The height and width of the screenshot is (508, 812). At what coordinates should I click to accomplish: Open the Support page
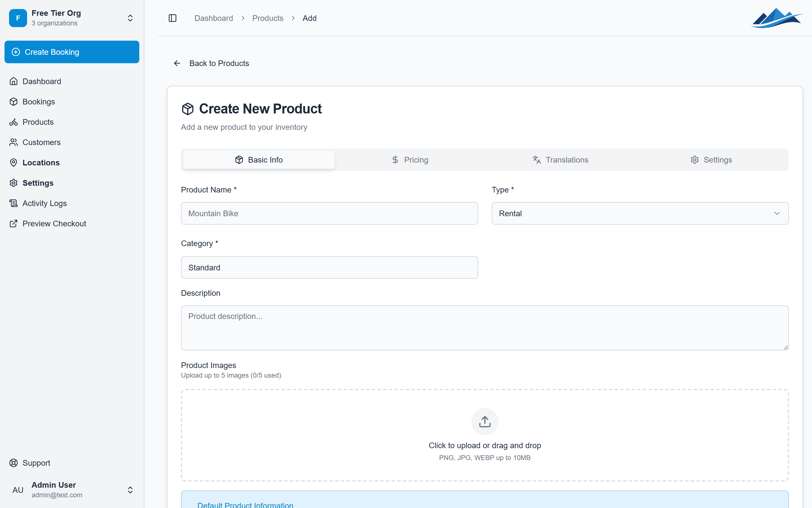pos(72,463)
